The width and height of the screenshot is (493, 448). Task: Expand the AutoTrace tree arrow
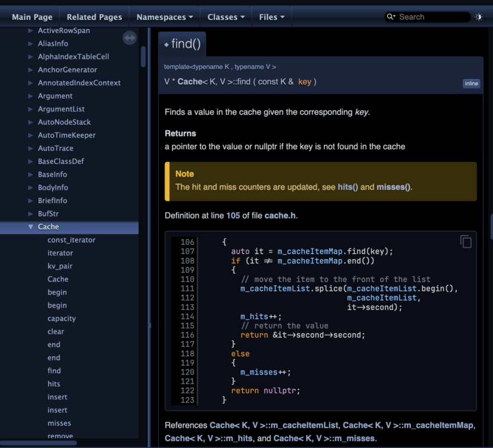(x=30, y=148)
